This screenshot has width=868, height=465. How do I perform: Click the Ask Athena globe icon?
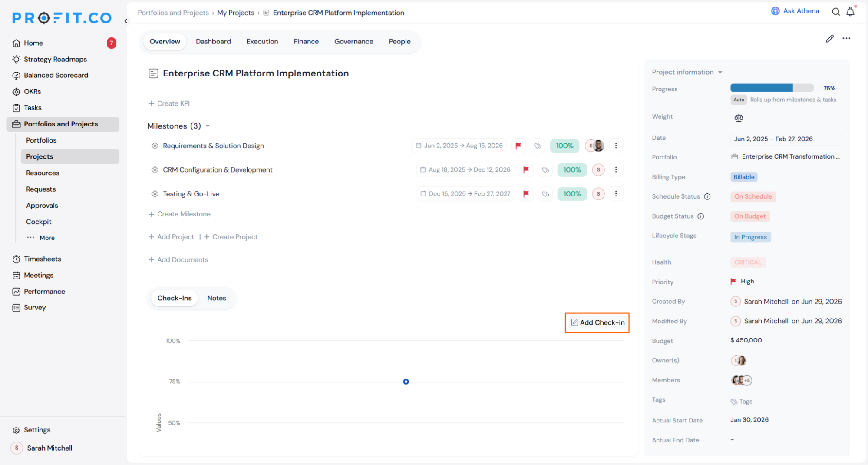(x=775, y=11)
